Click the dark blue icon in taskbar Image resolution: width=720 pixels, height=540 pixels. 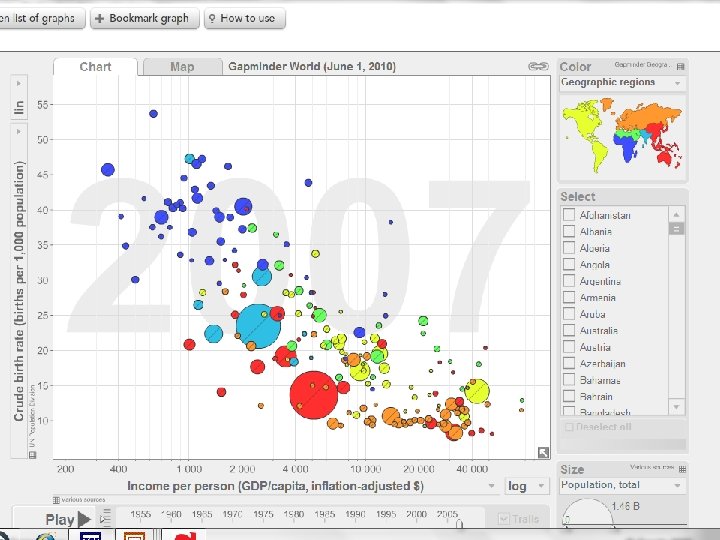pyautogui.click(x=90, y=536)
